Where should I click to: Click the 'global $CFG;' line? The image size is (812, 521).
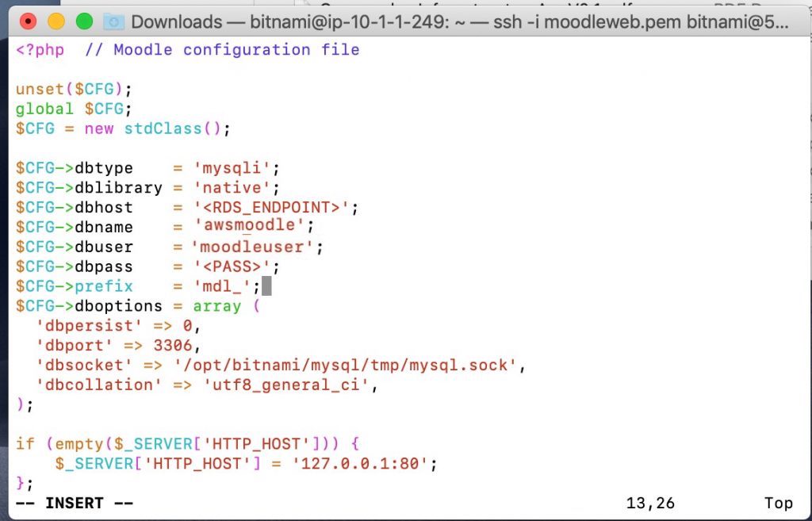pyautogui.click(x=74, y=109)
